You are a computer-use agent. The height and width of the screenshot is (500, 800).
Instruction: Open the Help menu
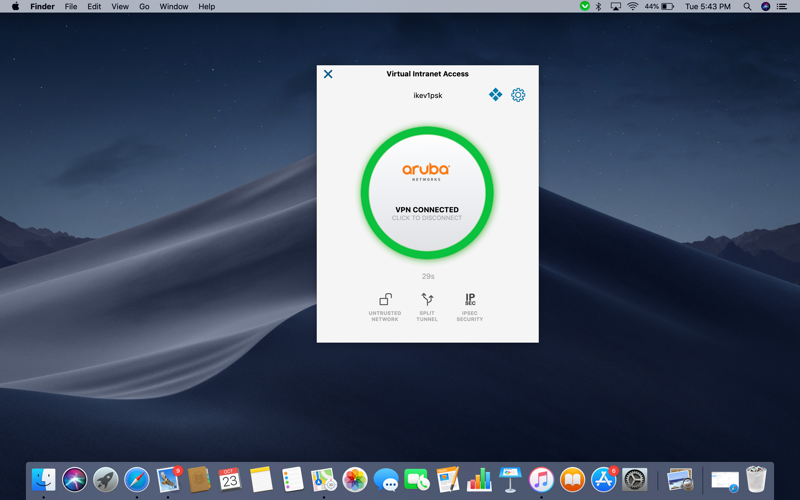pyautogui.click(x=207, y=6)
